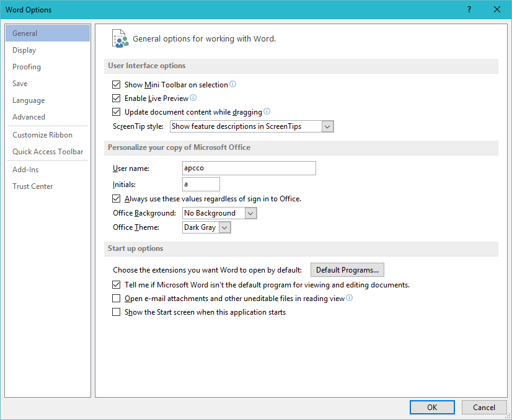Open the ScreenTip style dropdown
The height and width of the screenshot is (420, 512).
328,126
